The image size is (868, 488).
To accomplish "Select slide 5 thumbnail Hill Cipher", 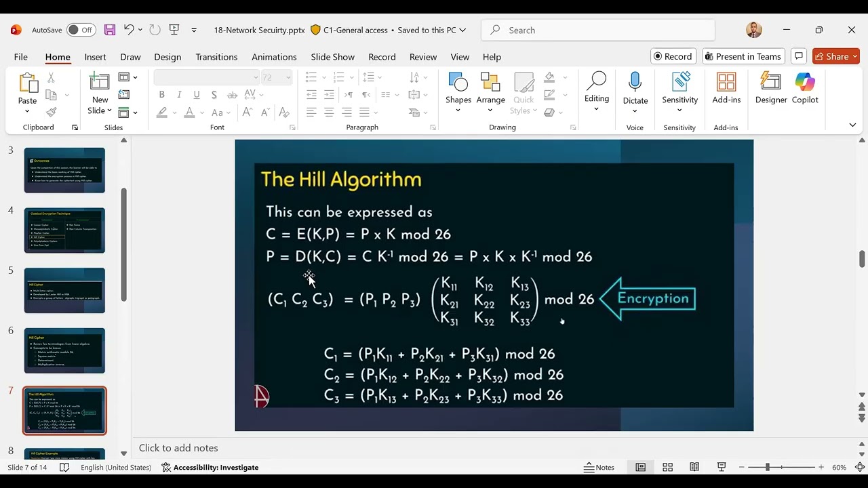I will 64,291.
